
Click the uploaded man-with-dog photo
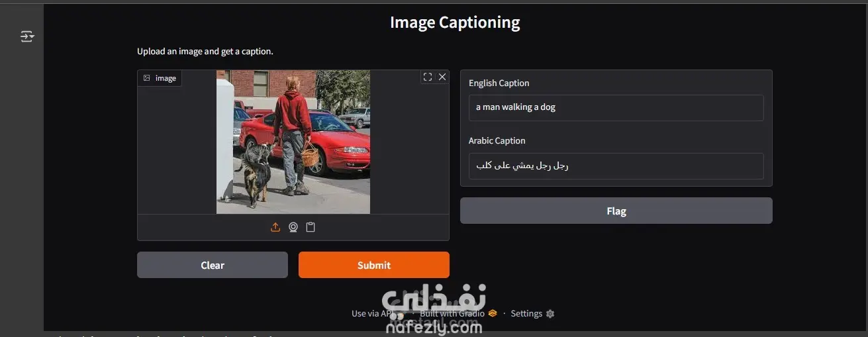(293, 142)
